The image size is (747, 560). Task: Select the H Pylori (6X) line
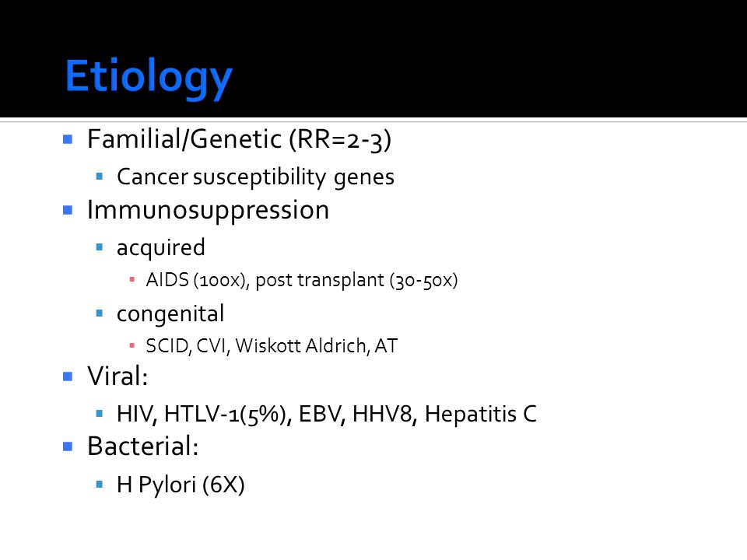click(x=181, y=485)
